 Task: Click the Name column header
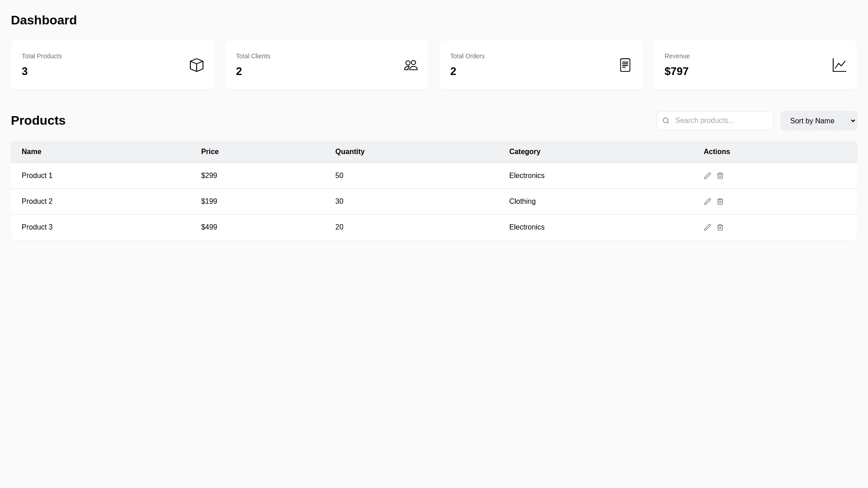(32, 152)
